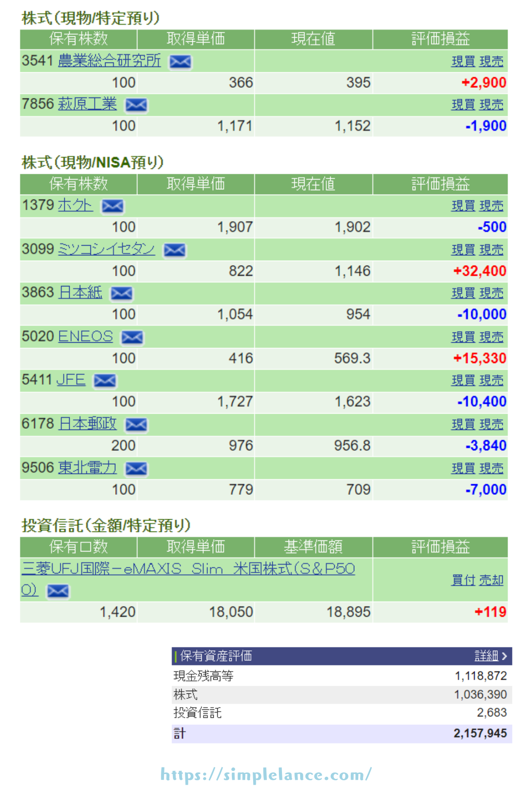Open the 三菱UFJ国際 eMAXIS Slim fund link

click(x=188, y=569)
